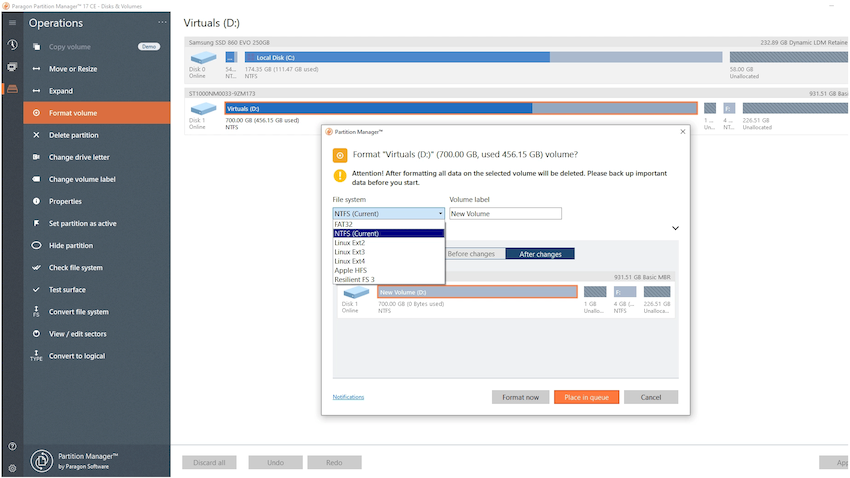Click the Disk 1 icon in dialog preview
This screenshot has width=850, height=478.
[x=356, y=292]
